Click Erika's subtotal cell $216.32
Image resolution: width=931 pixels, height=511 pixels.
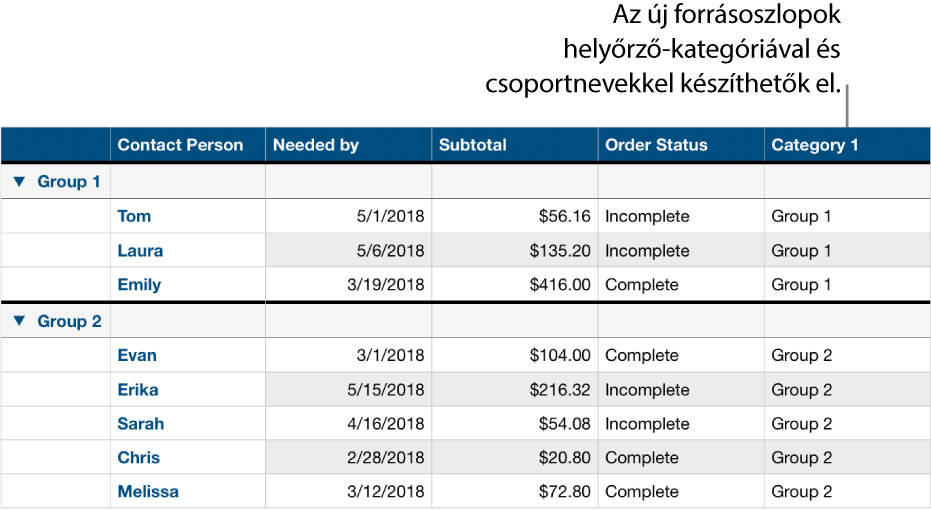(x=561, y=390)
